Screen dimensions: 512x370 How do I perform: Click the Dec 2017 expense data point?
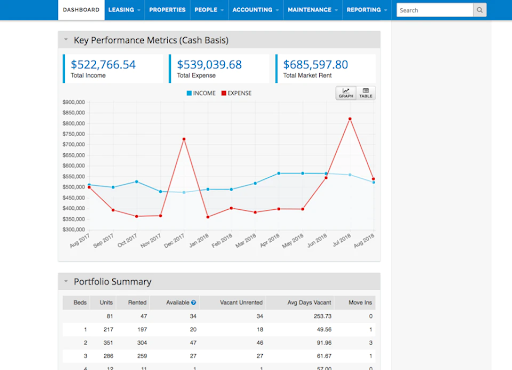pos(184,139)
